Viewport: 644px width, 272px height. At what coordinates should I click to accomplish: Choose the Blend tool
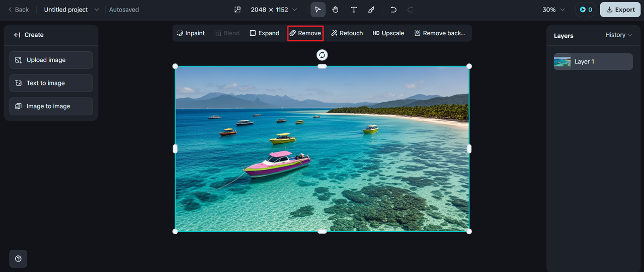click(227, 33)
